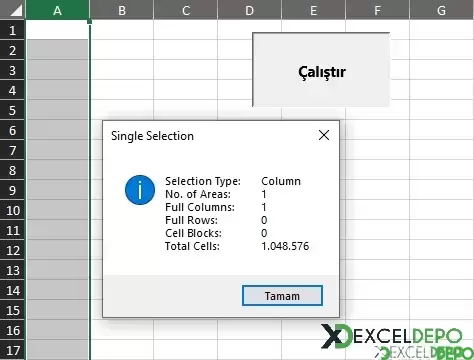Select column C header

[x=186, y=10]
